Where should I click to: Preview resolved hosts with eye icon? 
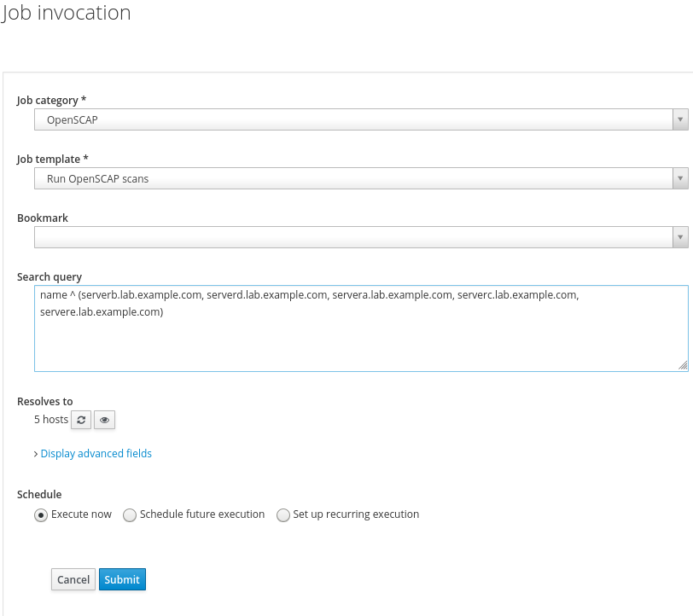coord(104,420)
